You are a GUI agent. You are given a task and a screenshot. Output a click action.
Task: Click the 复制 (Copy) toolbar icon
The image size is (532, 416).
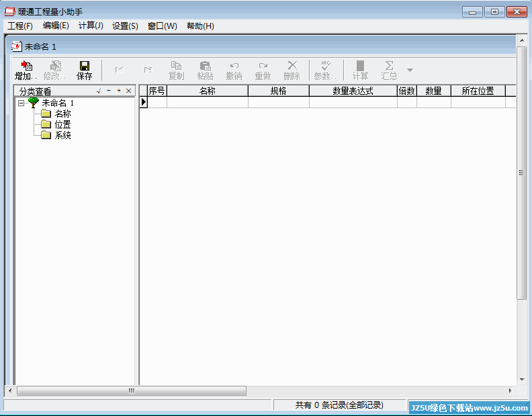coord(176,71)
